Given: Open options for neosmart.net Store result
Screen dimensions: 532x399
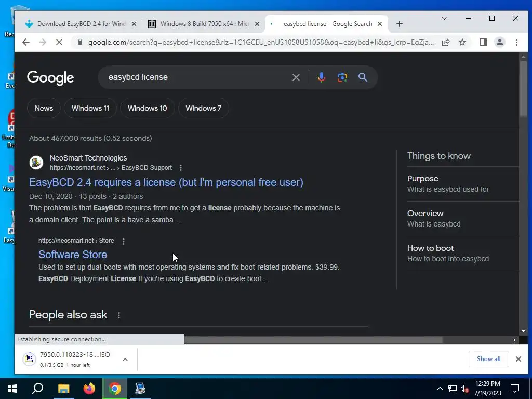Looking at the screenshot, I should [124, 241].
